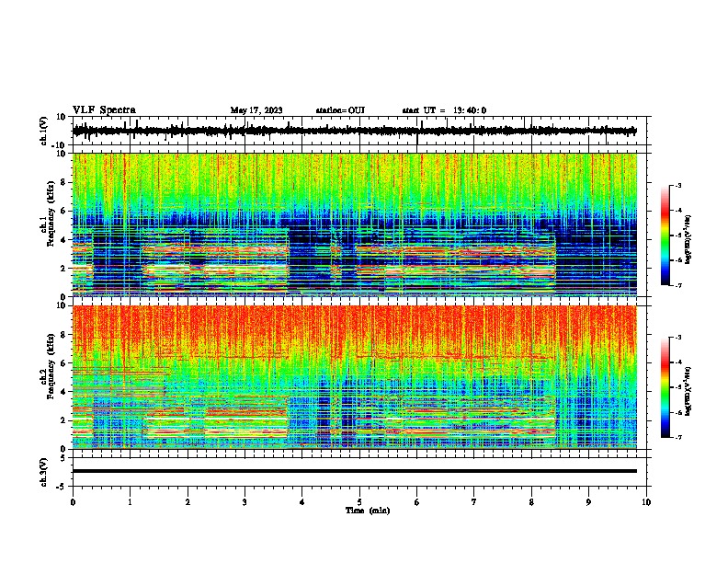Click time axis tick label "2"
This screenshot has height=563, width=728.
tap(188, 502)
